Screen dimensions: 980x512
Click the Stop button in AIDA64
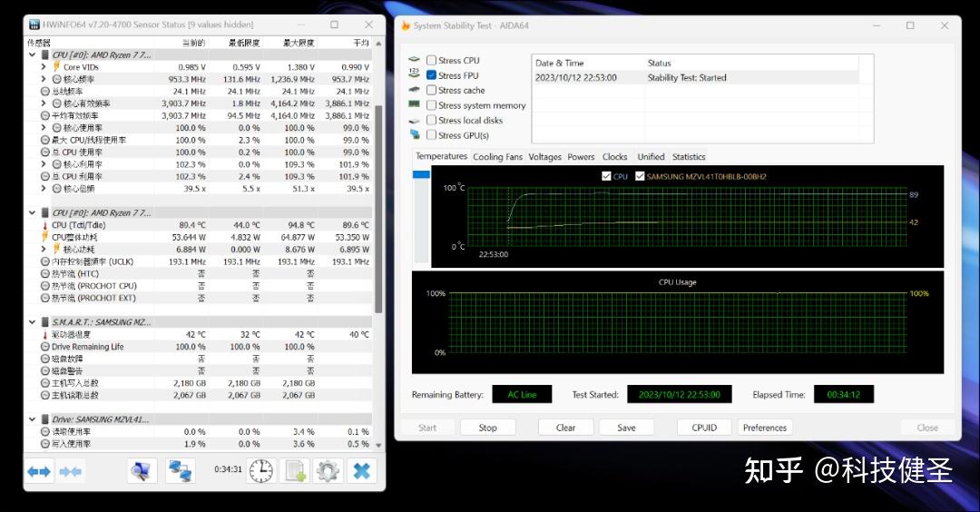pos(487,428)
